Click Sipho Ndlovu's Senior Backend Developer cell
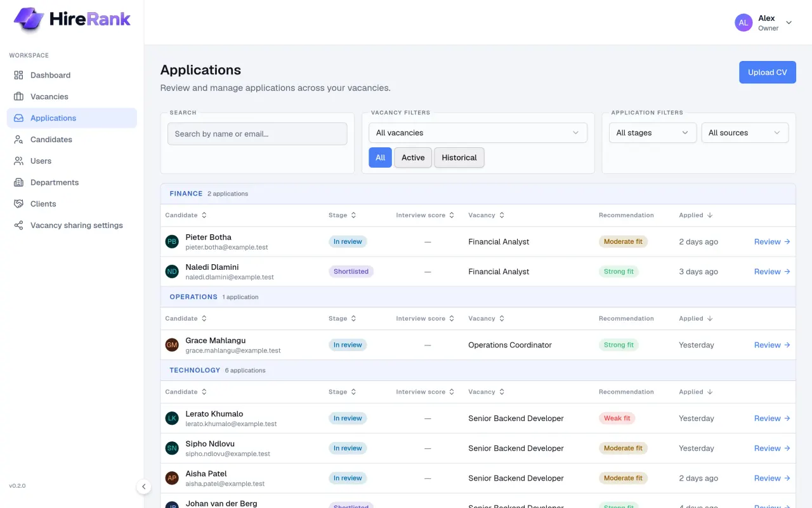The width and height of the screenshot is (812, 508). pos(516,448)
